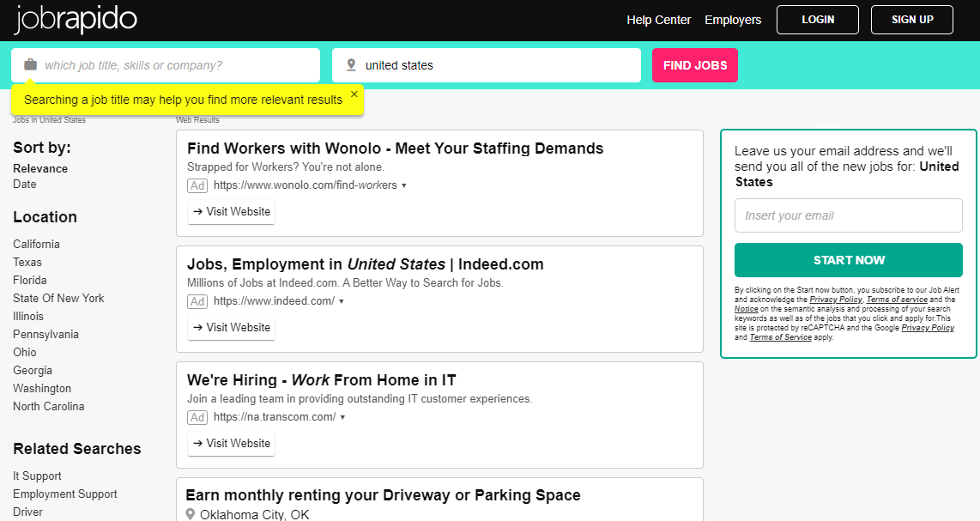Open the Google Terms of Service link
Screen dimensions: 980x521
click(781, 337)
